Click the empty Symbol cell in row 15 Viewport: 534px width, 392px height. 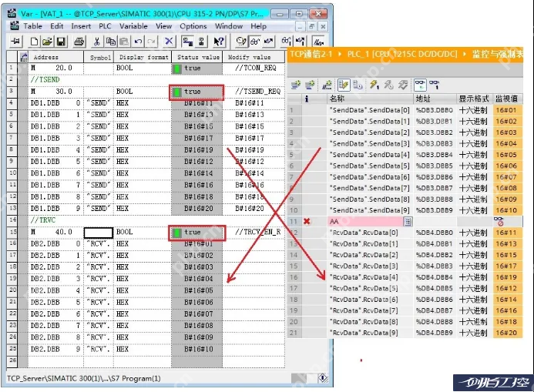tap(98, 232)
